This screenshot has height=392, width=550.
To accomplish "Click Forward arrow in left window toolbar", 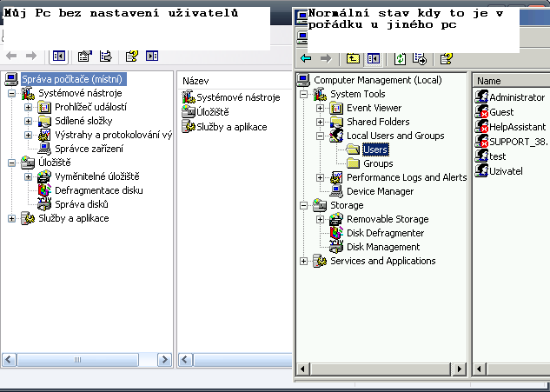I will 31,56.
